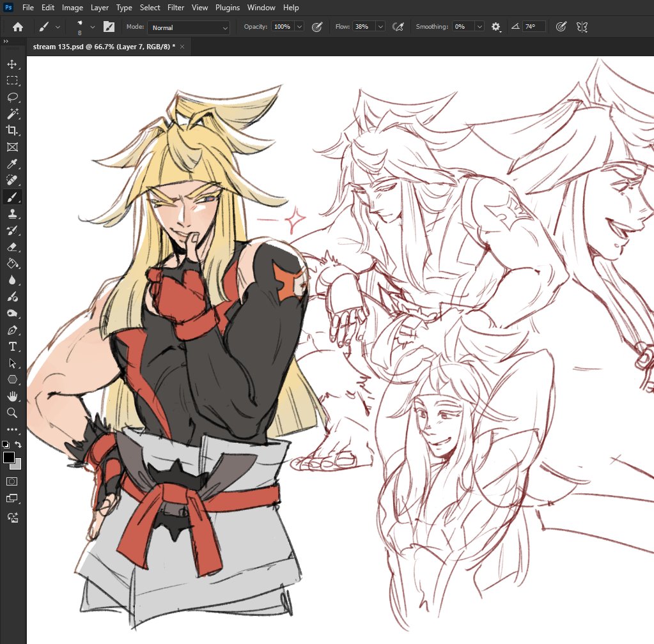The width and height of the screenshot is (654, 644).
Task: Select the Dodge tool
Action: [12, 297]
